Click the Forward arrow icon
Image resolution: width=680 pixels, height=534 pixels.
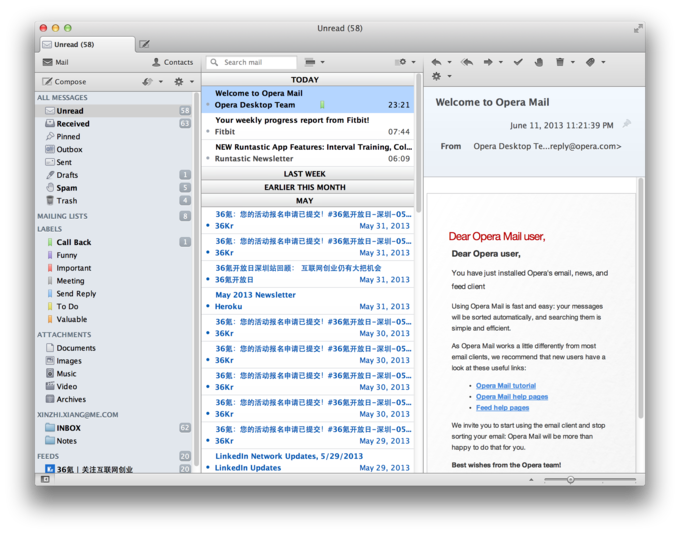pyautogui.click(x=488, y=62)
